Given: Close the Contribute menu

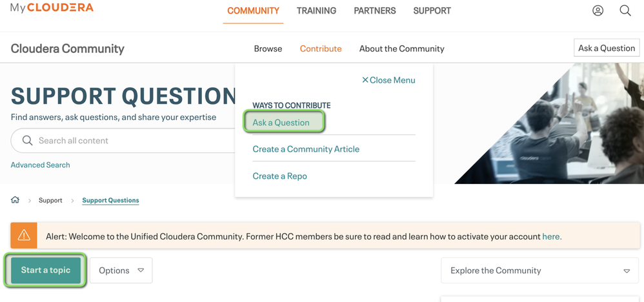Looking at the screenshot, I should [388, 80].
